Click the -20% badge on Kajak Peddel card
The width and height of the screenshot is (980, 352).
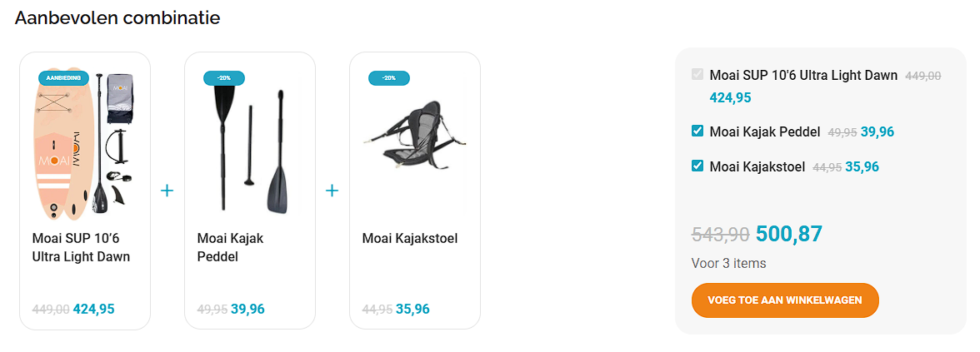click(x=223, y=78)
